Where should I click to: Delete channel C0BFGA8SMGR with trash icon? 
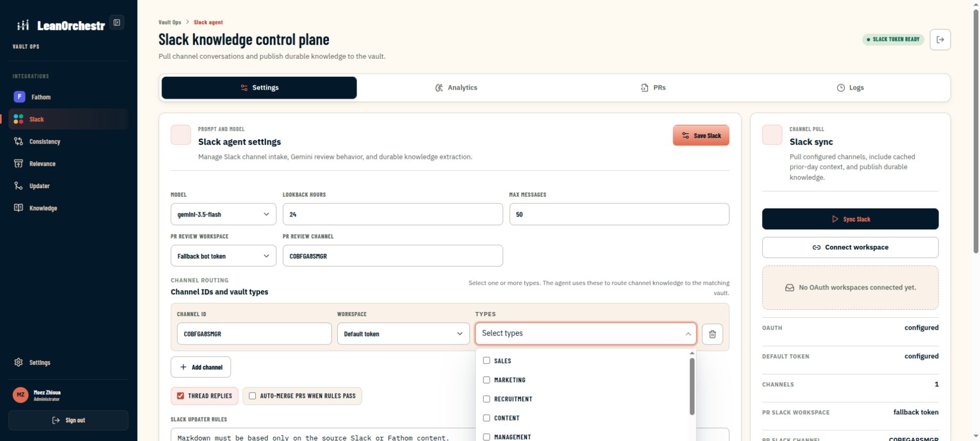point(712,334)
